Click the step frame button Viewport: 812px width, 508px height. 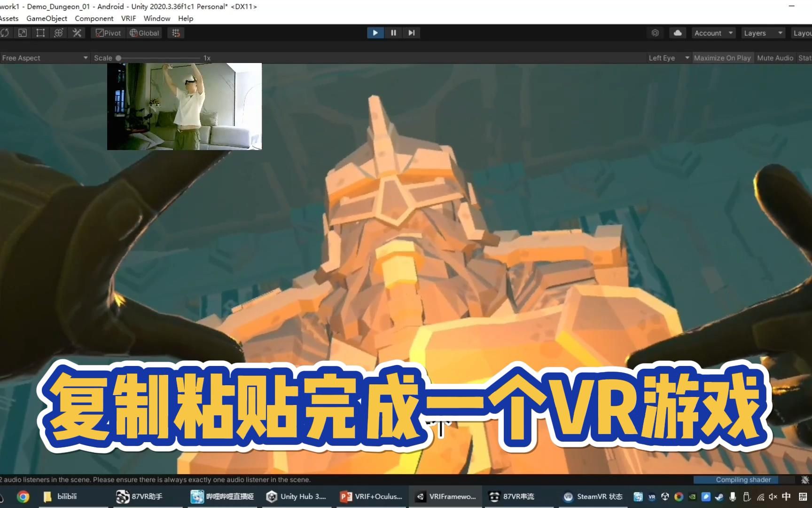[411, 32]
